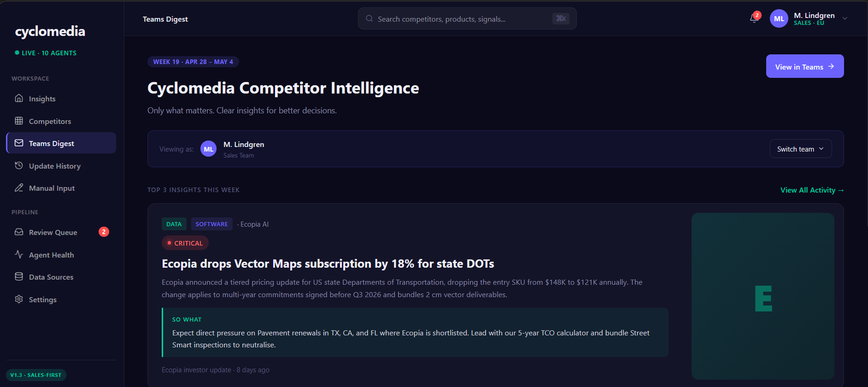Click the SOFTWARE tag on Ecopia card
This screenshot has height=387, width=868.
(212, 224)
